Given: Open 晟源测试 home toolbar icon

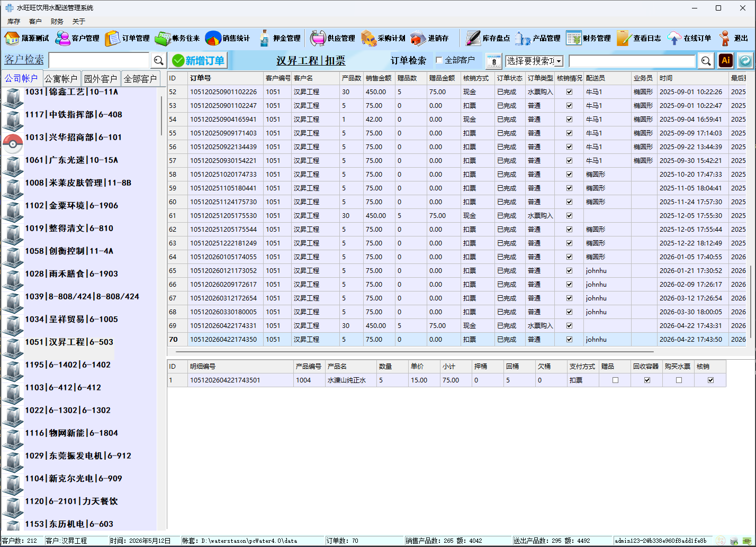Looking at the screenshot, I should tap(26, 38).
